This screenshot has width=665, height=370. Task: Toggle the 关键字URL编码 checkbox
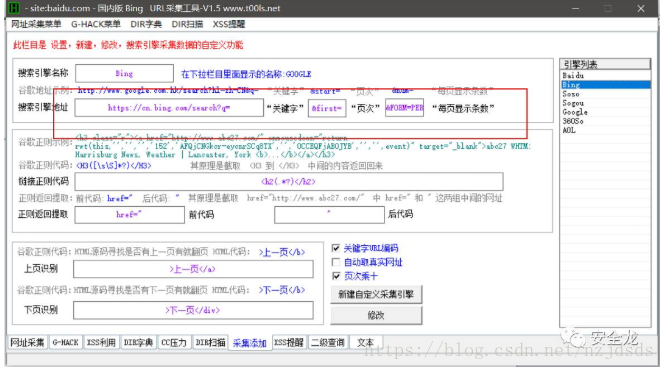point(336,248)
